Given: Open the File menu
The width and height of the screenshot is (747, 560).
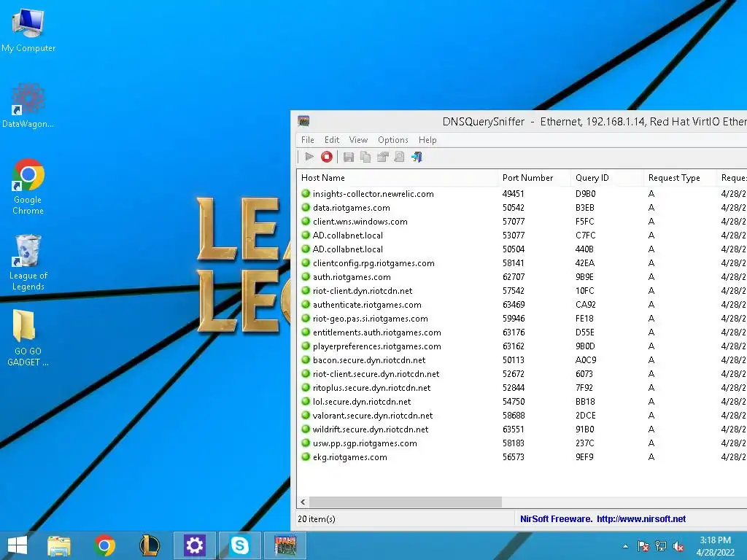Looking at the screenshot, I should [308, 139].
